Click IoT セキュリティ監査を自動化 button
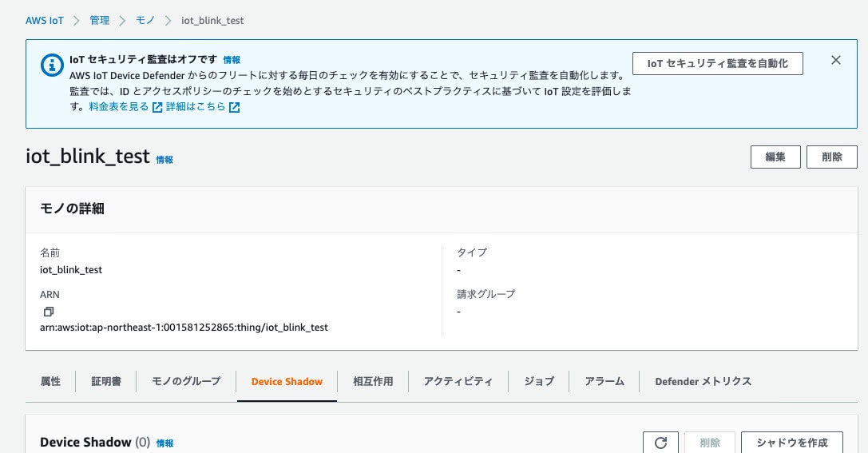Screen dimensions: 868x453 click(717, 64)
